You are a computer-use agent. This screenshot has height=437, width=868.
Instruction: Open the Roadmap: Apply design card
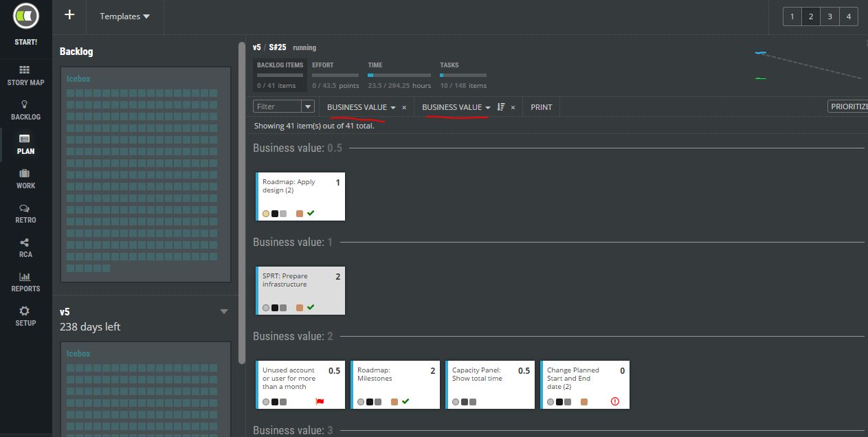point(300,197)
